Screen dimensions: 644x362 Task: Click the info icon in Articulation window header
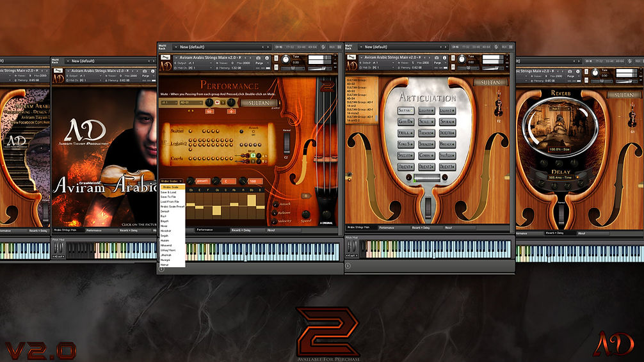pyautogui.click(x=444, y=58)
